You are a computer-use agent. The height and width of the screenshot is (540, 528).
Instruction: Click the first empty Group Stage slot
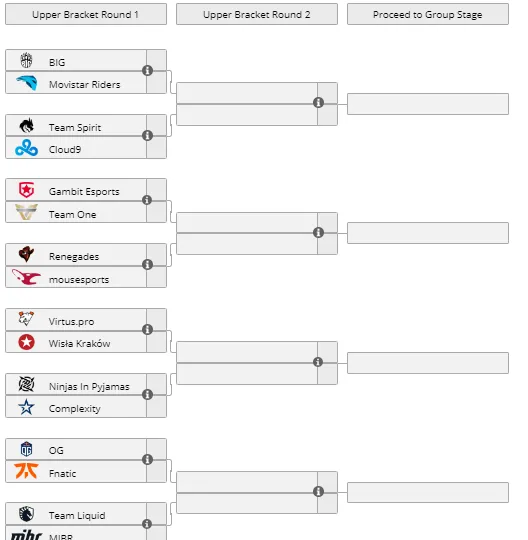click(428, 104)
